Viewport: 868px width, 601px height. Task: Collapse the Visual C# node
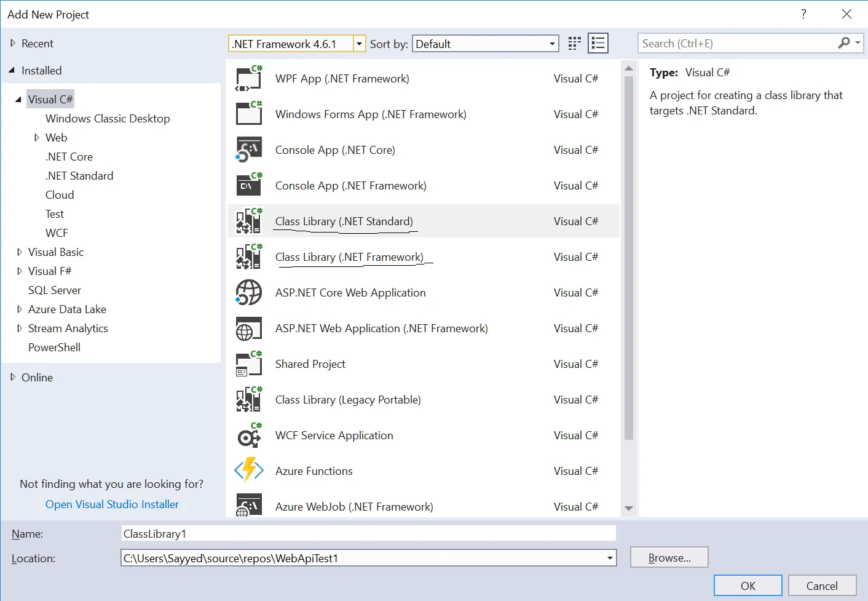(18, 100)
